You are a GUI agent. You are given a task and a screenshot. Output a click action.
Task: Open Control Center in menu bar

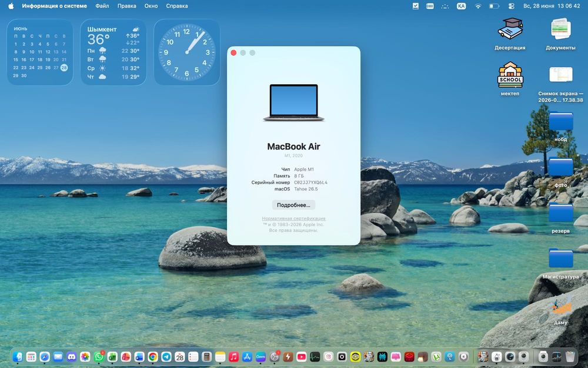coord(511,6)
